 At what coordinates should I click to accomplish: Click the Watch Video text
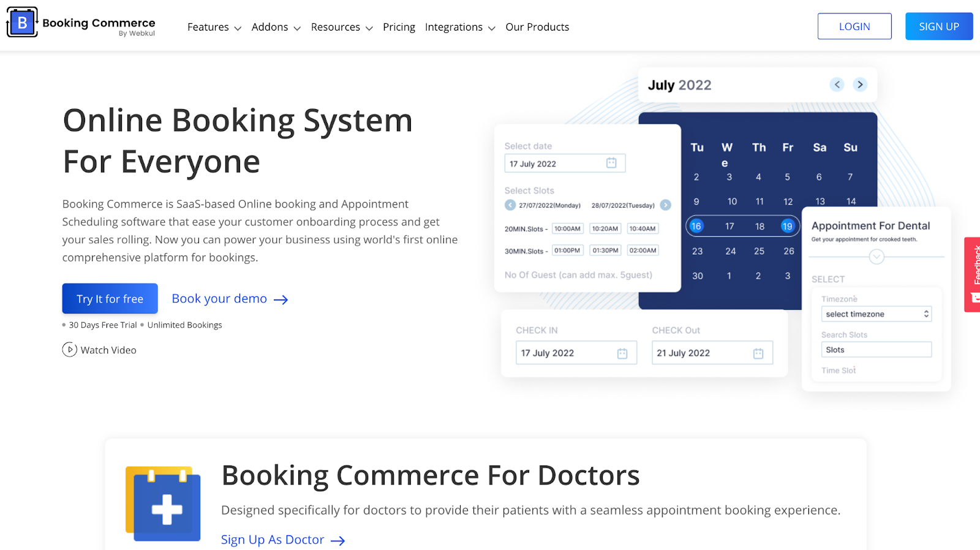click(108, 350)
